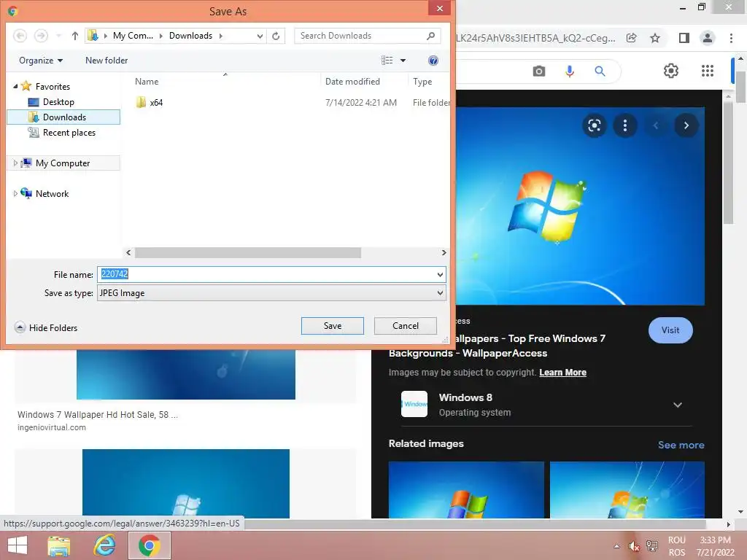
Task: Select My Computer in navigation pane
Action: [63, 163]
